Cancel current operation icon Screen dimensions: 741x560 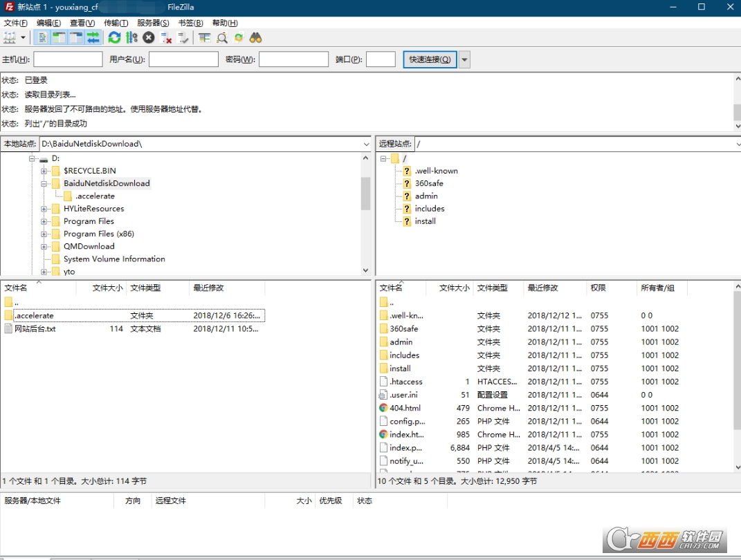click(149, 38)
